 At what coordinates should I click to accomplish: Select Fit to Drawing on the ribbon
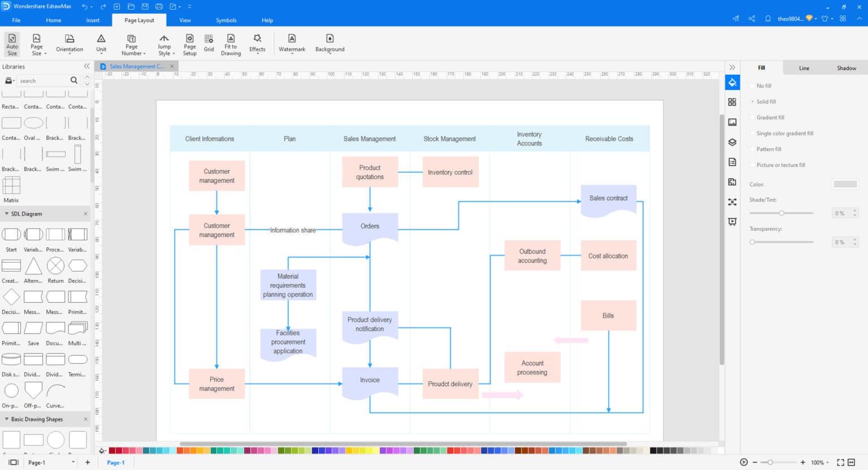[x=231, y=44]
